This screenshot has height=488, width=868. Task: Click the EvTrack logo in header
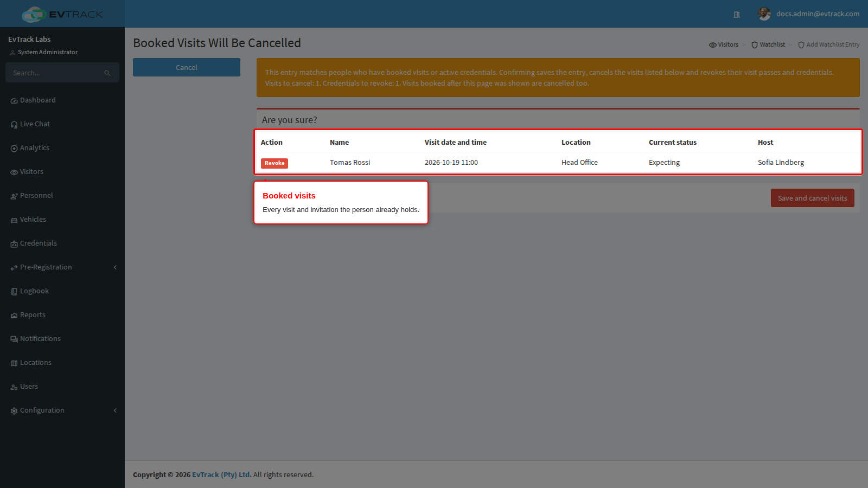(62, 14)
